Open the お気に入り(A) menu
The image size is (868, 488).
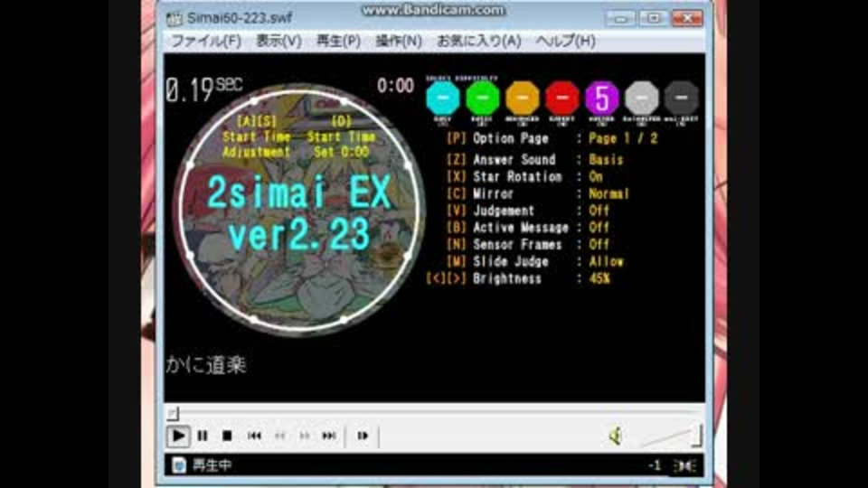pyautogui.click(x=479, y=41)
